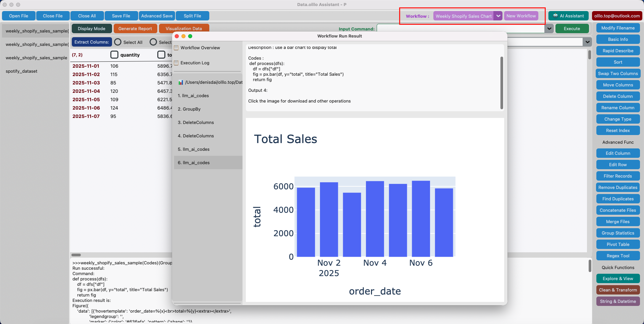Click the Execution Log clipboard icon

pyautogui.click(x=176, y=63)
